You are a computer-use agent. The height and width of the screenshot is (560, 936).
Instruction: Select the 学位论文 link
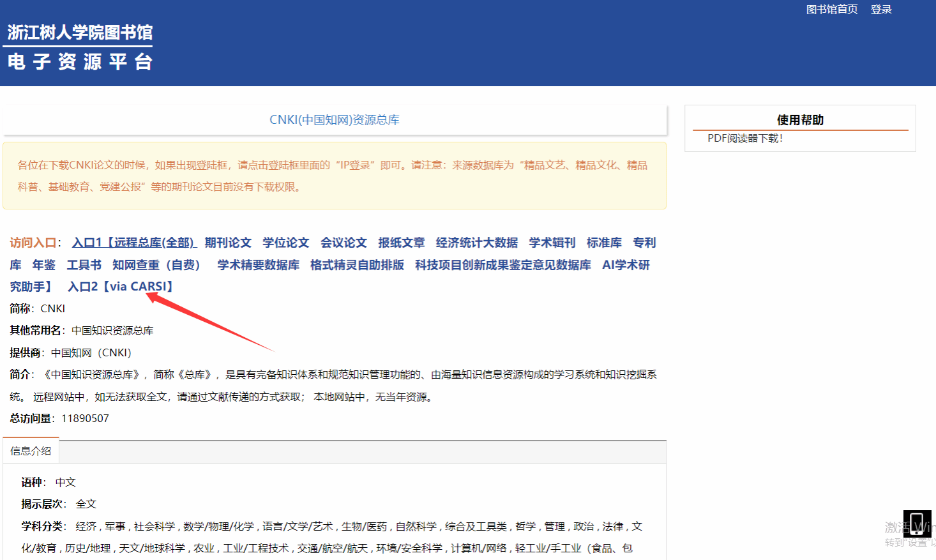click(x=285, y=243)
